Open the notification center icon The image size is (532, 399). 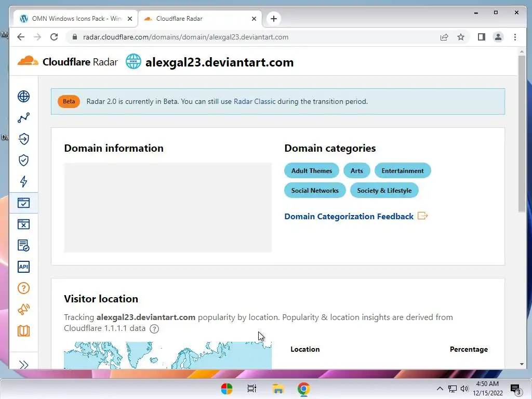click(x=515, y=389)
